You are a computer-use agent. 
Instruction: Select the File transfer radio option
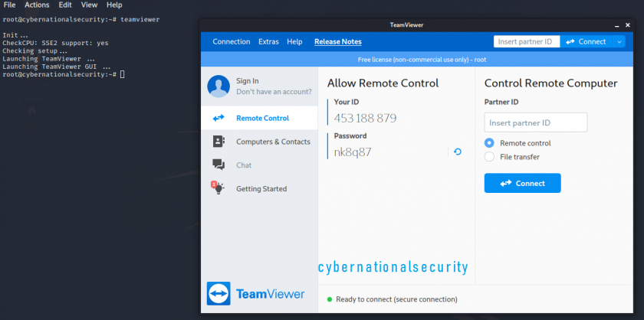[x=489, y=157]
